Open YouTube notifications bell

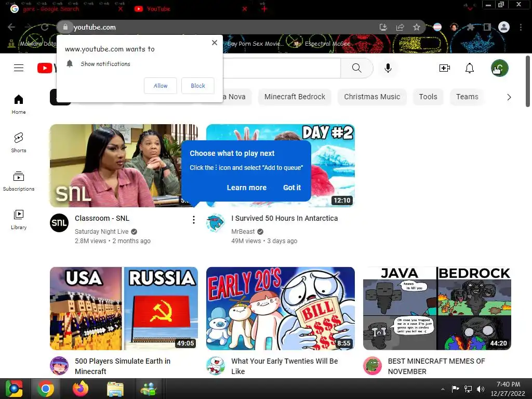pos(470,68)
